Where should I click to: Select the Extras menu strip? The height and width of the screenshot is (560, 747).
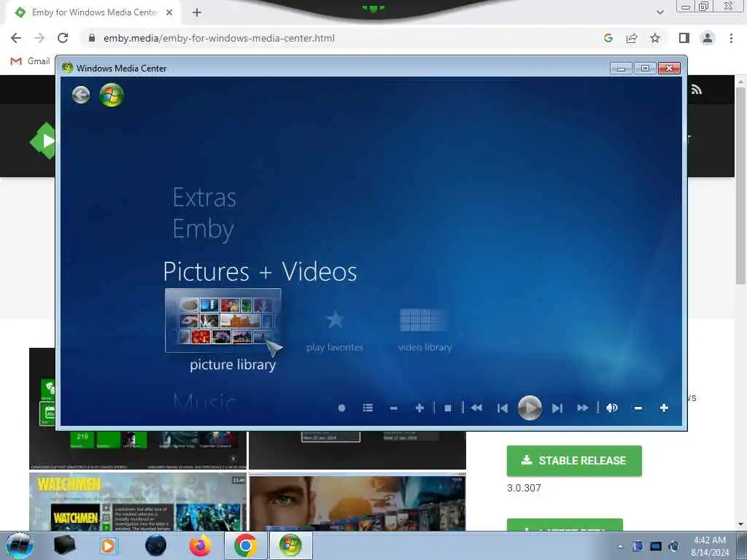(x=204, y=197)
